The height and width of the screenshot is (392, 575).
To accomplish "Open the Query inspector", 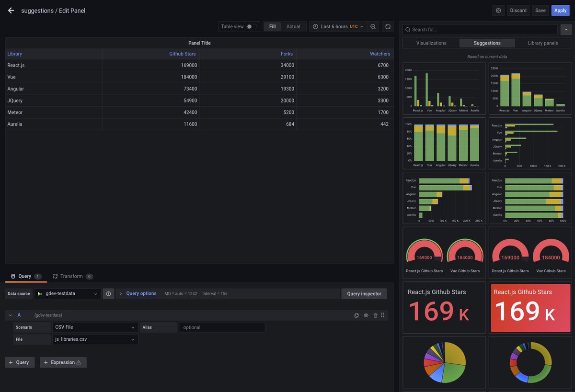I will click(x=364, y=294).
